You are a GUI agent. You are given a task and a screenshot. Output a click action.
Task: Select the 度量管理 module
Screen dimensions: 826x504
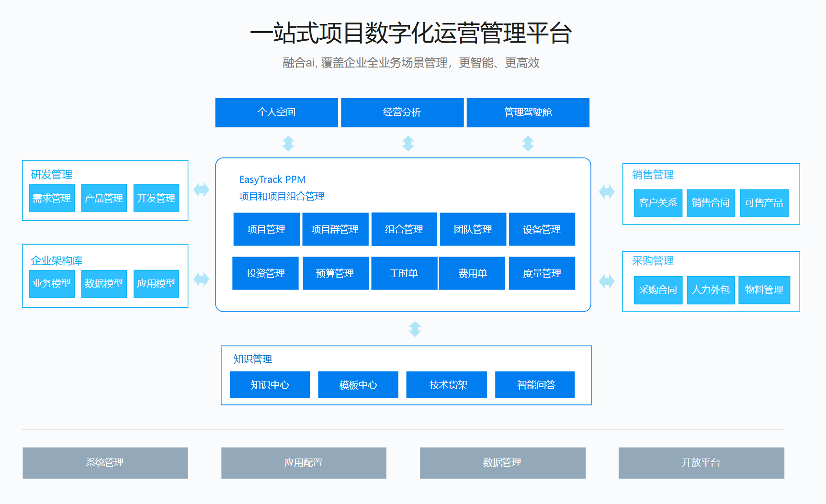pos(542,273)
